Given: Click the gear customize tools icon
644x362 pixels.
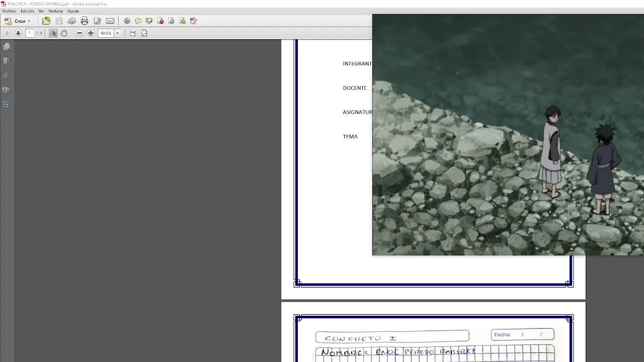Looking at the screenshot, I should click(x=127, y=21).
